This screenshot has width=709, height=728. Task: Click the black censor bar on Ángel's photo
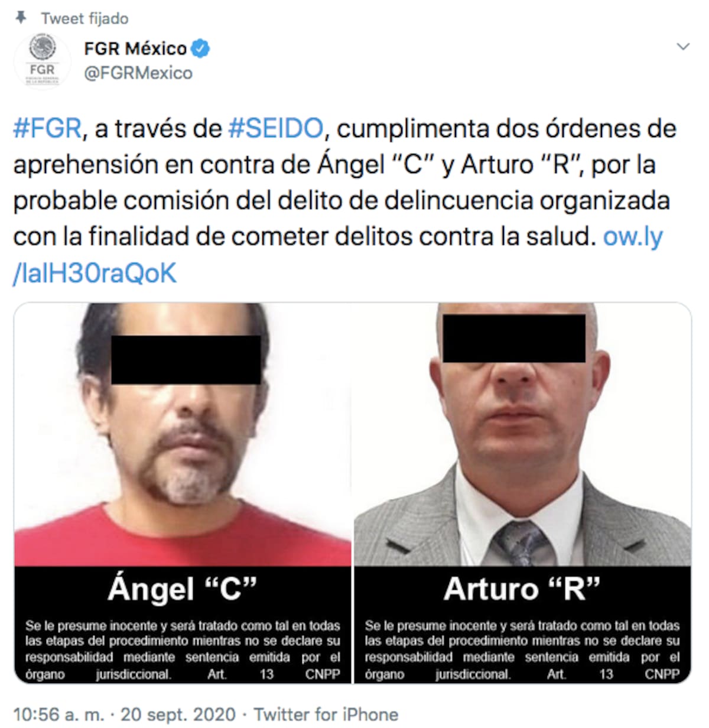click(x=186, y=360)
